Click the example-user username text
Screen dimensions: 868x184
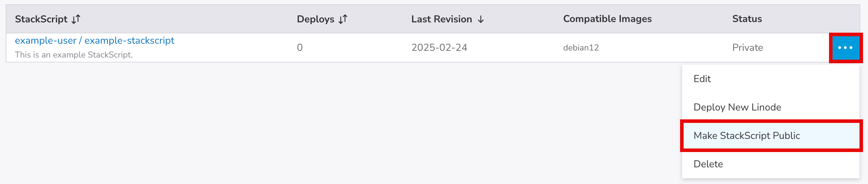(45, 40)
